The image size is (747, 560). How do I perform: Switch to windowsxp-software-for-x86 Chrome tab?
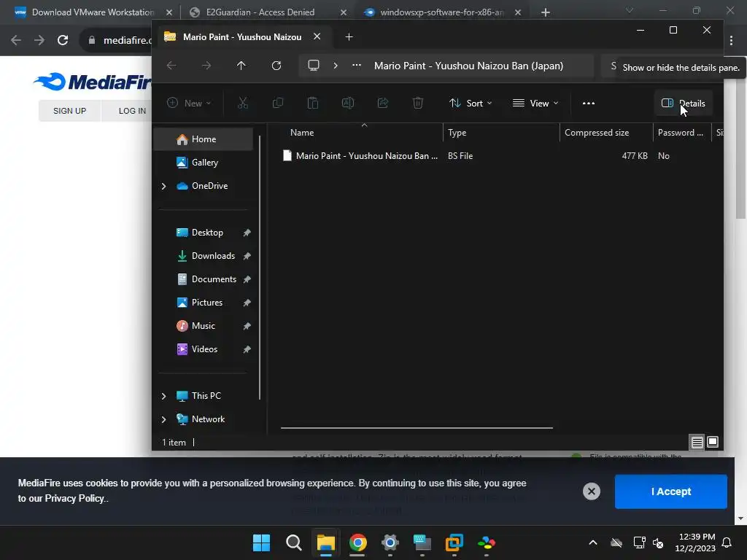point(441,12)
